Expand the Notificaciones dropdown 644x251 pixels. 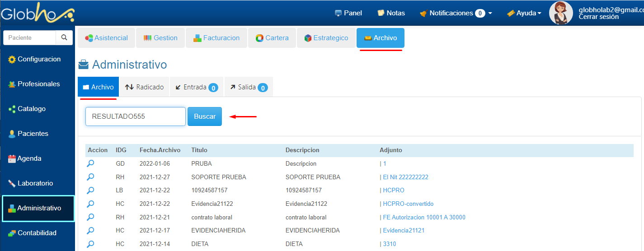(456, 13)
